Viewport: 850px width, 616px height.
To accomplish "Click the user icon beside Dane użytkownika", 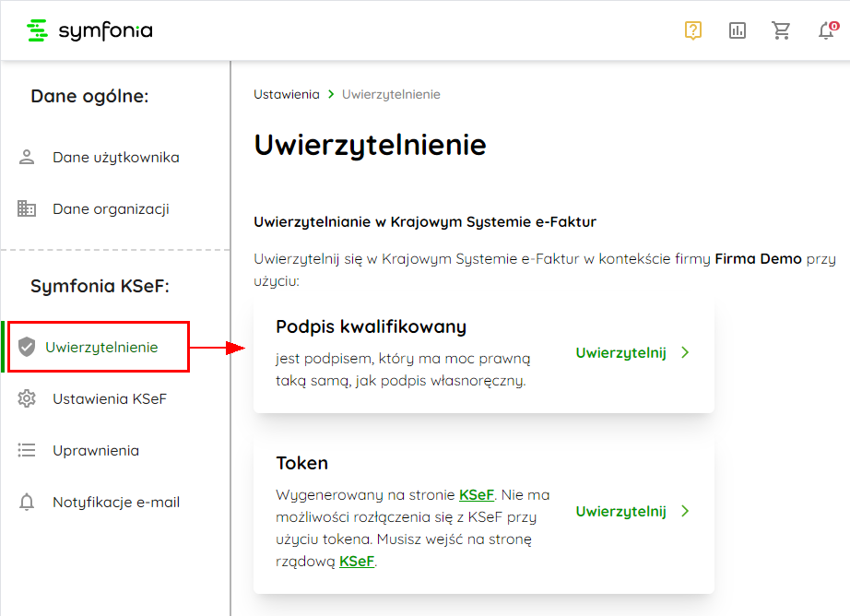I will coord(27,158).
